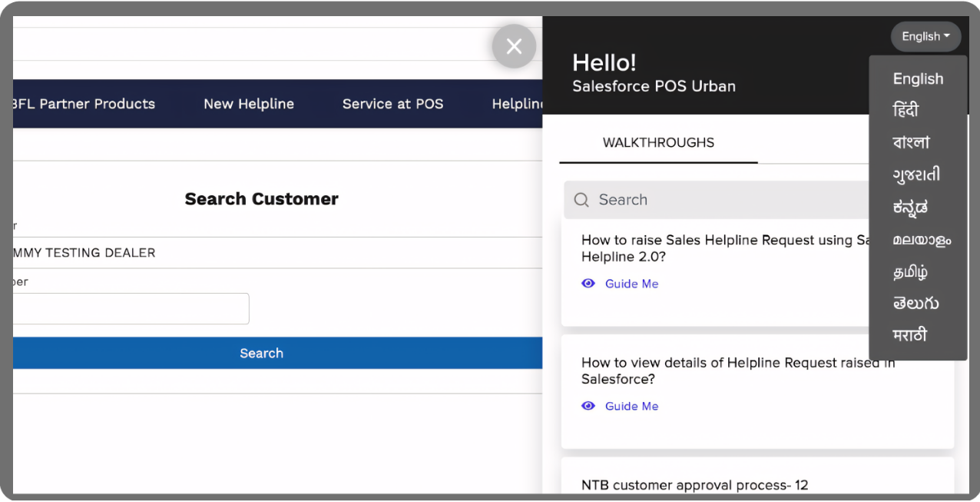Screen dimensions: 980x502
Task: Select தமிழ் language option
Action: click(x=909, y=271)
